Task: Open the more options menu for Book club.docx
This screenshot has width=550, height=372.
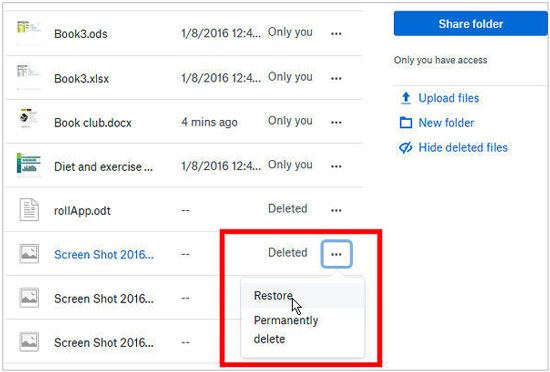Action: coord(336,122)
